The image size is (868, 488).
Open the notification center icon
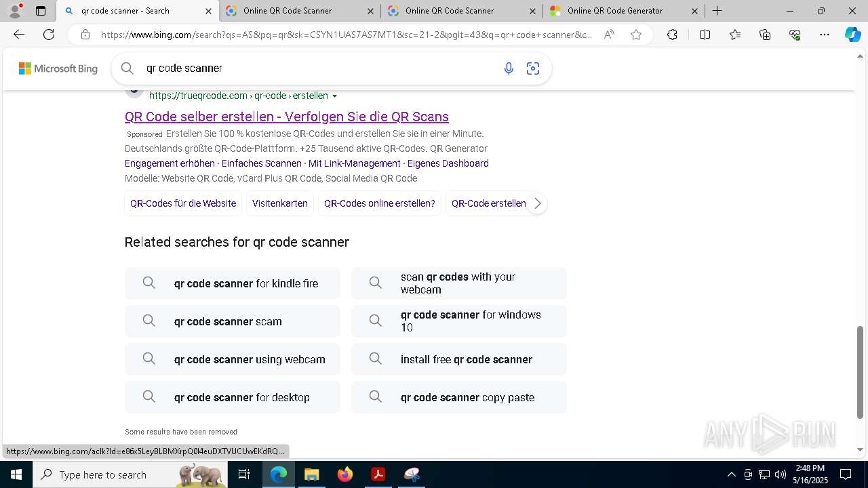click(x=846, y=474)
